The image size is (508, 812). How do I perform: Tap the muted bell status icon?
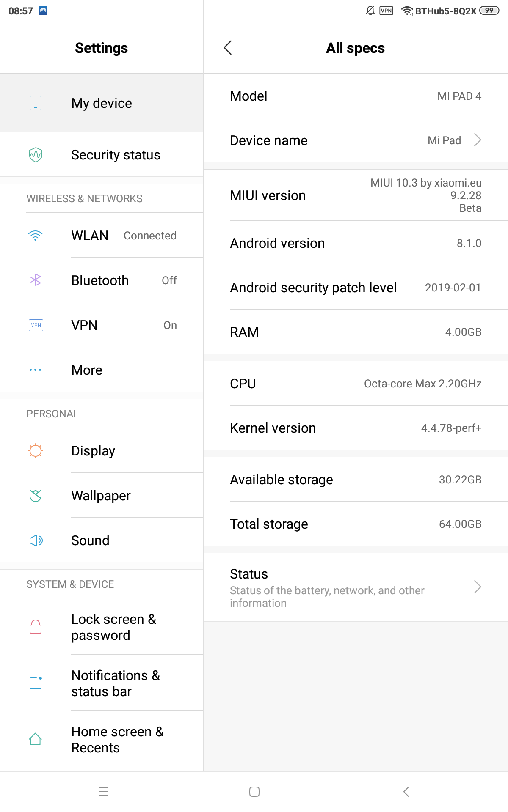[x=370, y=11]
